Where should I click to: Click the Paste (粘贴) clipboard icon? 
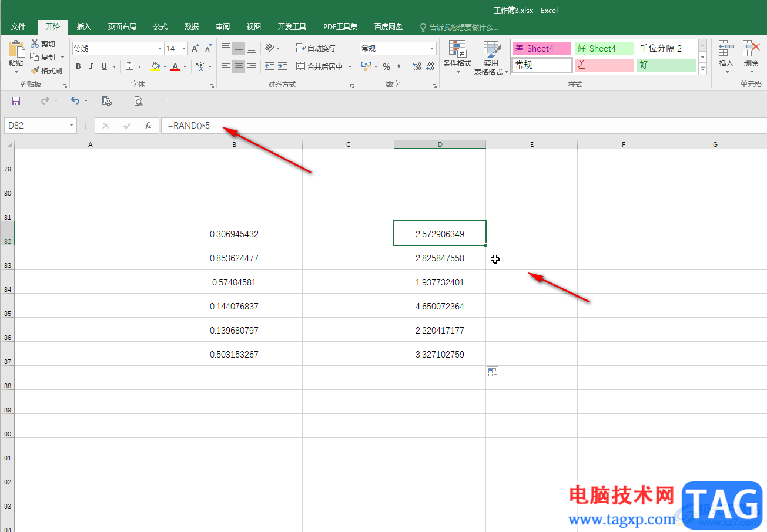(16, 49)
